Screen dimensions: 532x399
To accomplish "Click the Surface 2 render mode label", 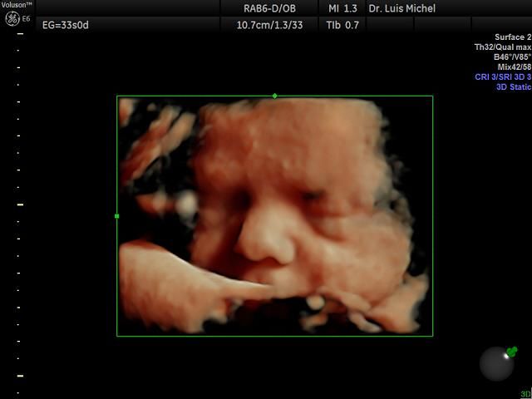I will click(x=509, y=37).
